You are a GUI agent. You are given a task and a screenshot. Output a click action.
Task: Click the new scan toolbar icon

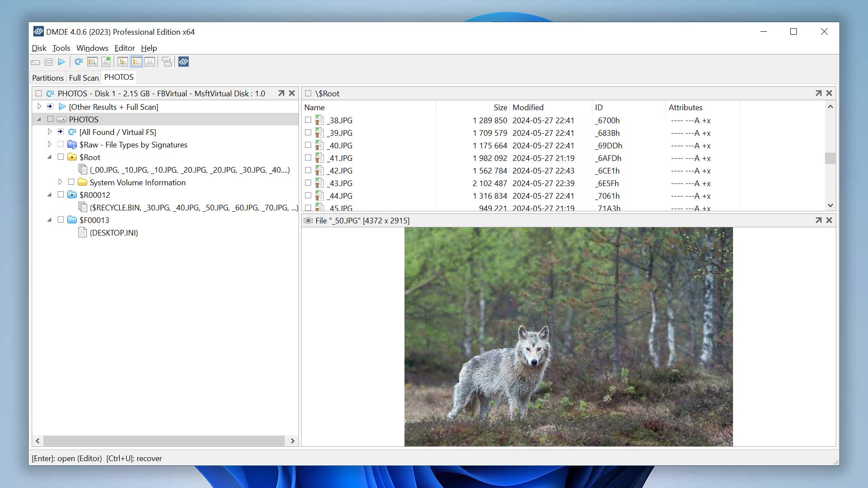pyautogui.click(x=106, y=62)
